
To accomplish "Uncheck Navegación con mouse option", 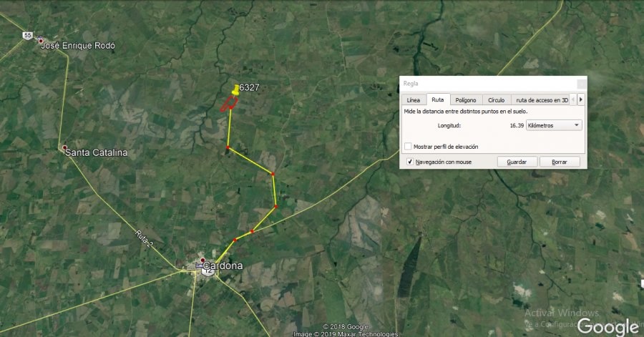I will (x=409, y=162).
